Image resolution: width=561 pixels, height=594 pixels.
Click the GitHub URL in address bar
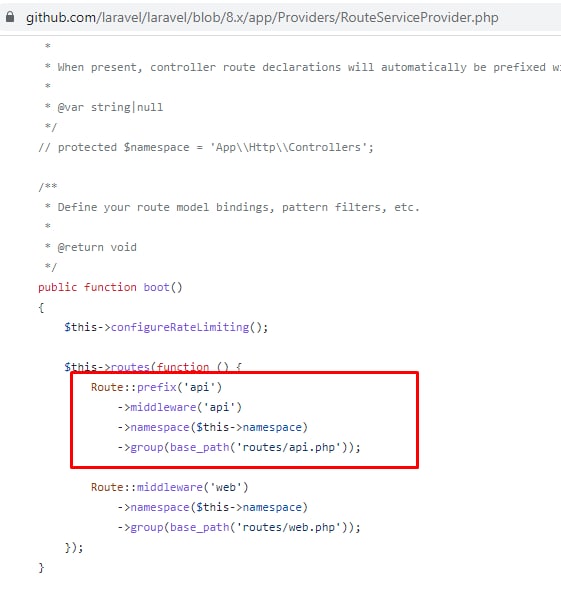tap(262, 17)
